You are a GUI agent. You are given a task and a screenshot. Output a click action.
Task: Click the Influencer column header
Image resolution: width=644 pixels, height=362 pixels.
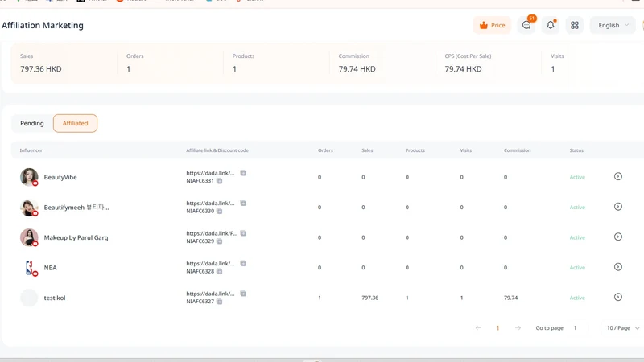[31, 150]
